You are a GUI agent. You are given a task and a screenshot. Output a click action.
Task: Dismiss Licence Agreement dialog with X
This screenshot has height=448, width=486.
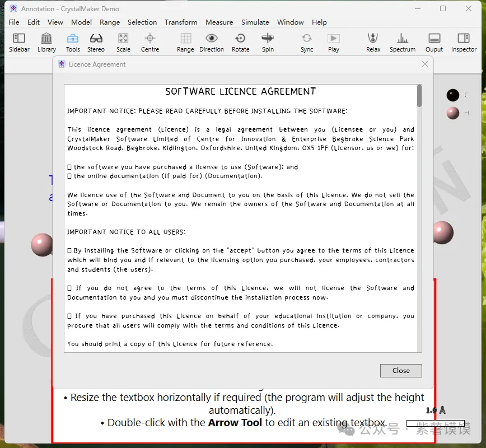425,64
